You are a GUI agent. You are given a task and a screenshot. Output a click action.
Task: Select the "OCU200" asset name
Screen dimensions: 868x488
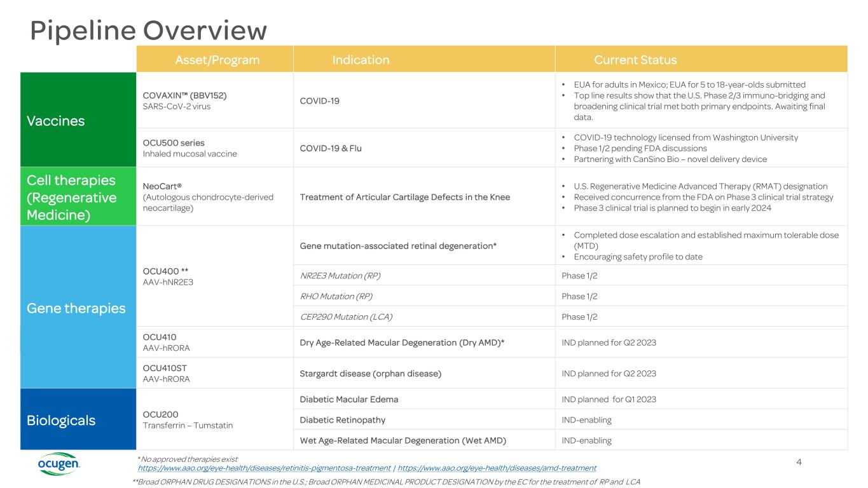click(160, 414)
